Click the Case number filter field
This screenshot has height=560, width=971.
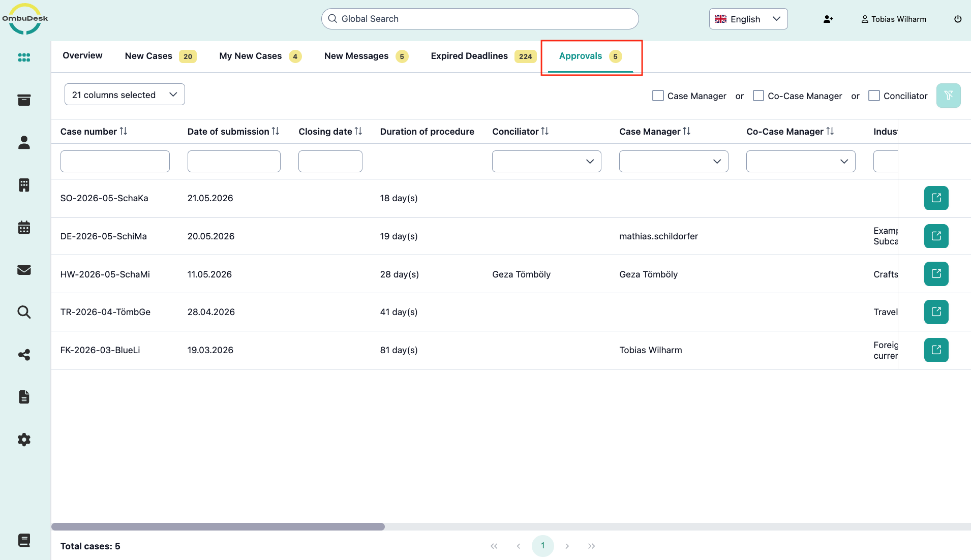[x=115, y=161]
